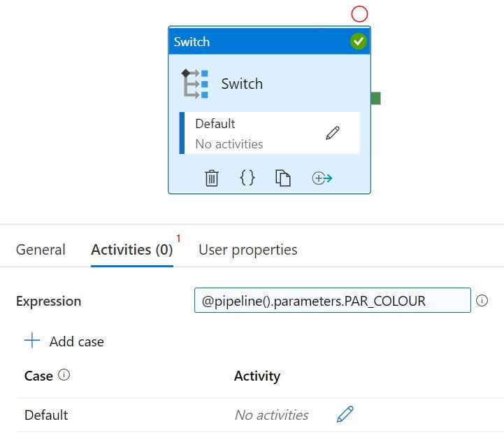Image resolution: width=504 pixels, height=445 pixels.
Task: Go to the User properties tab
Action: click(x=248, y=250)
